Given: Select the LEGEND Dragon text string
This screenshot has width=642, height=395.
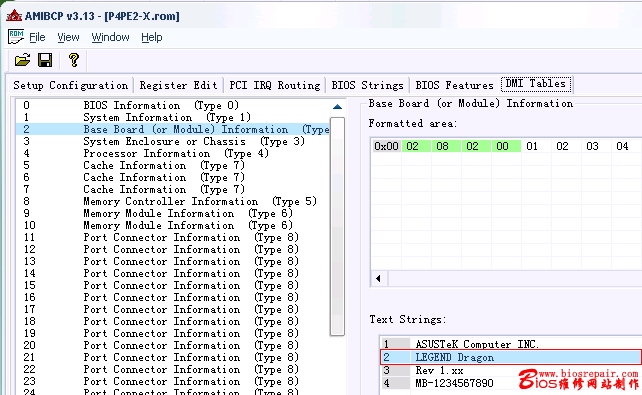Looking at the screenshot, I should tap(511, 357).
